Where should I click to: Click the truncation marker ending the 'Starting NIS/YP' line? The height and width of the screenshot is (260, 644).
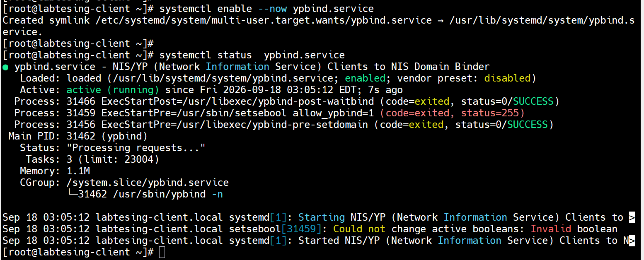point(632,217)
